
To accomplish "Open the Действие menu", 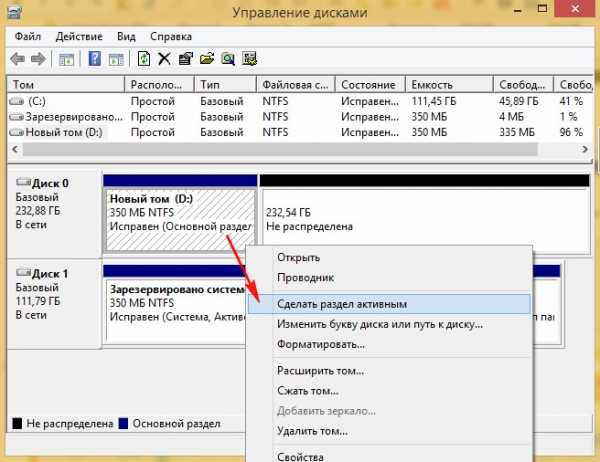I will tap(79, 36).
